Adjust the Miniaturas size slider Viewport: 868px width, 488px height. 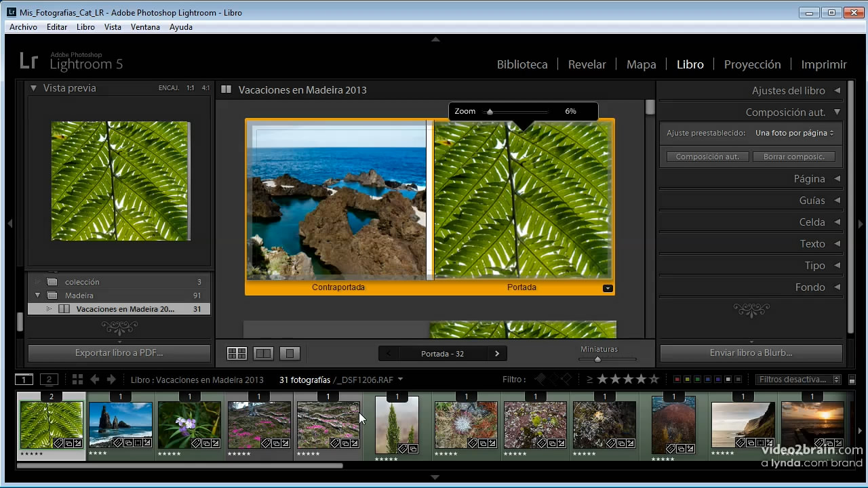[x=597, y=359]
